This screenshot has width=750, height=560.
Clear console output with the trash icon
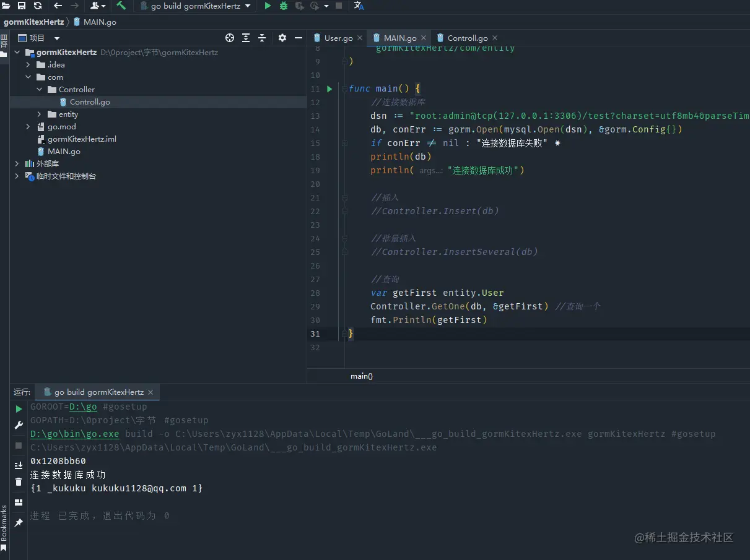[x=19, y=482]
